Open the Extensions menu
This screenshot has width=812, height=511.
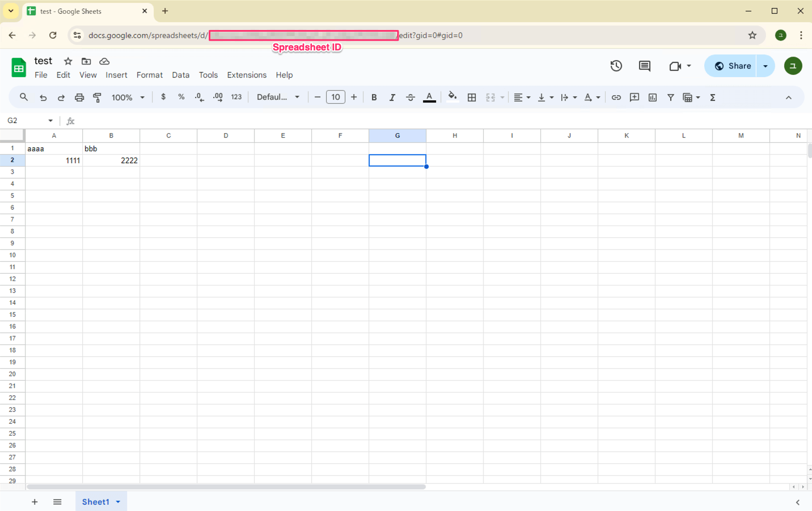tap(247, 75)
